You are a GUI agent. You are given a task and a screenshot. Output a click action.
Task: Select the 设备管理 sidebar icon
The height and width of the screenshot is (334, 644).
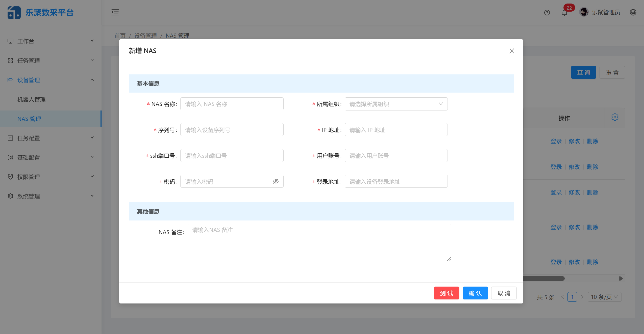tap(10, 80)
